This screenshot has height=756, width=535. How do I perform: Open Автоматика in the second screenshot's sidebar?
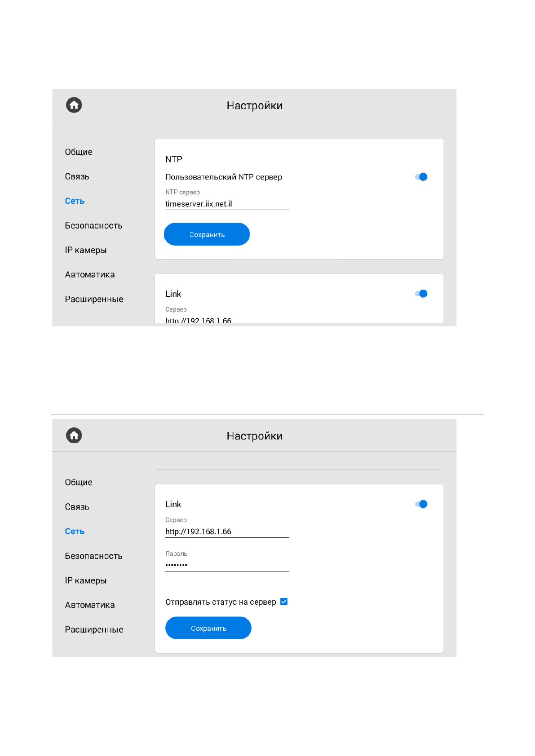(90, 605)
